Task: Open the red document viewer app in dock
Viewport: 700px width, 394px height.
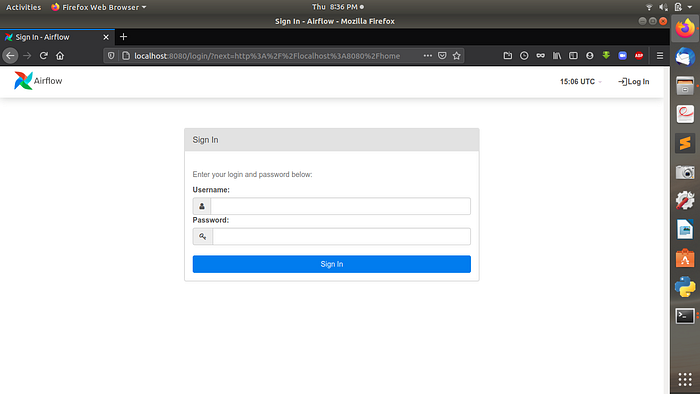Action: click(685, 114)
